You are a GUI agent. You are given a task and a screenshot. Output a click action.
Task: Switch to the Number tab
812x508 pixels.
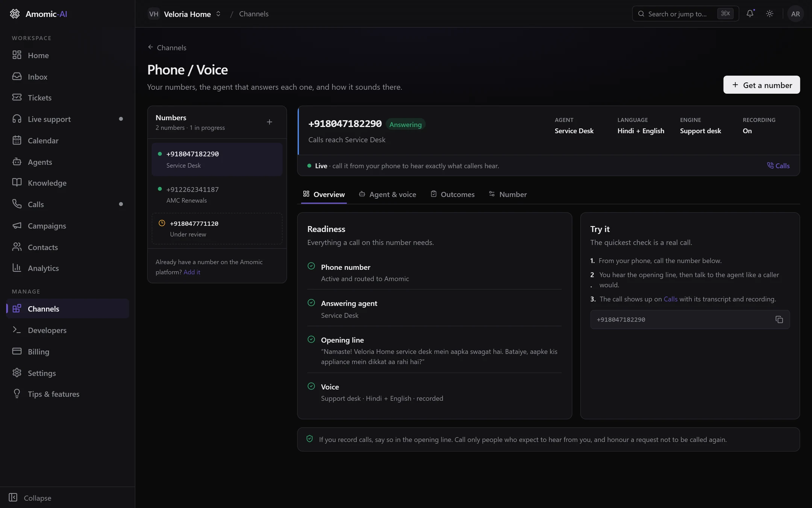coord(508,194)
